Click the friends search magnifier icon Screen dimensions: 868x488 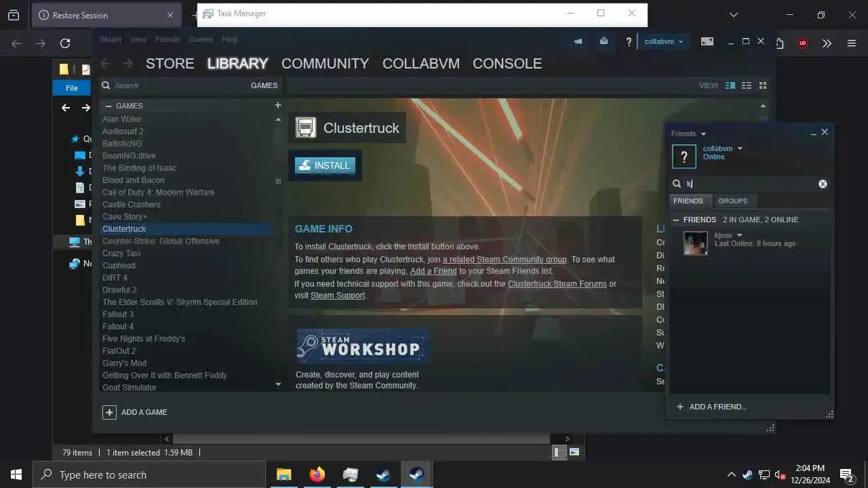[677, 184]
